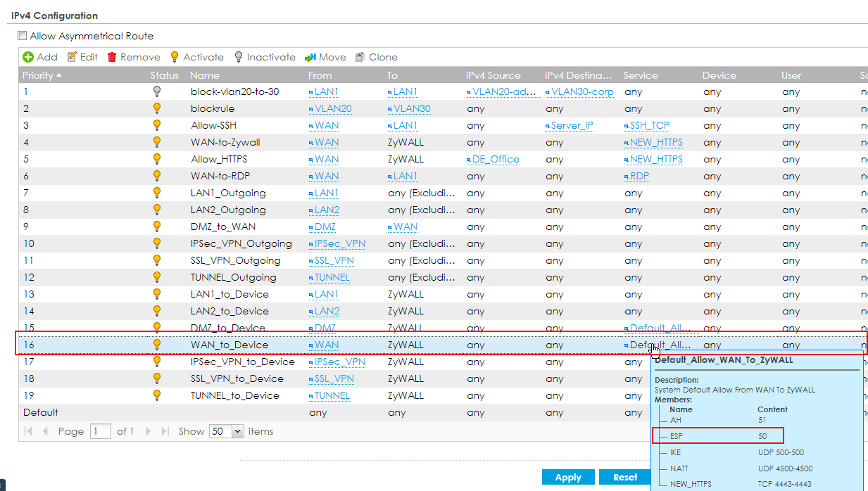868x491 pixels.
Task: Click the red Remove trash icon
Action: pos(112,57)
